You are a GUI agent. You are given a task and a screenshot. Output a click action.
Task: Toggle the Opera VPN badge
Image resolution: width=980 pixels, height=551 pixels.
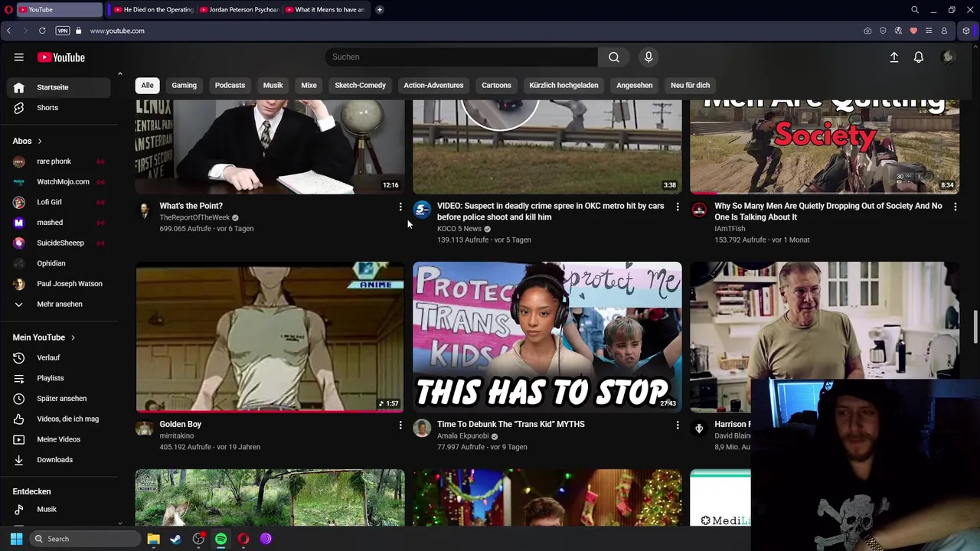tap(63, 31)
